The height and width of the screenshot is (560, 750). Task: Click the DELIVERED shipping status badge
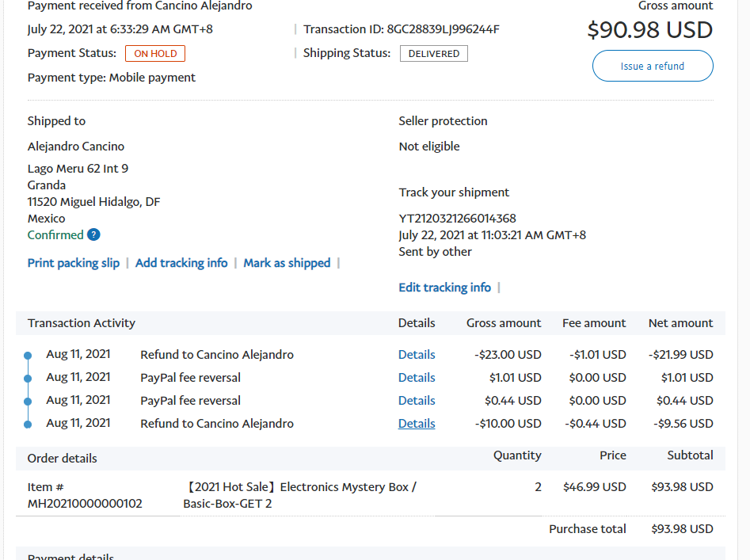[433, 54]
